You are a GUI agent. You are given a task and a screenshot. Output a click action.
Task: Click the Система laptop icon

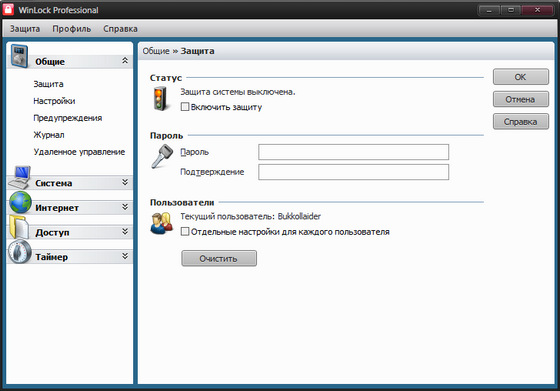click(20, 177)
